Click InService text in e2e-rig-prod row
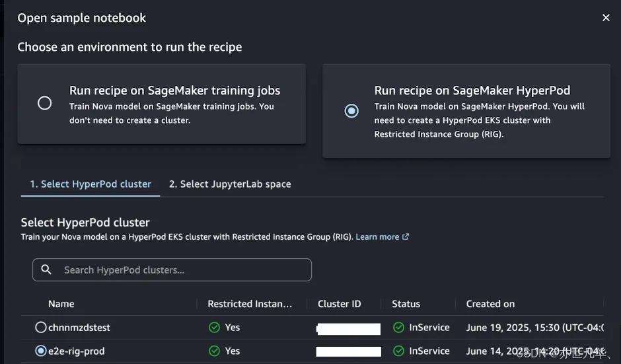 pos(429,351)
